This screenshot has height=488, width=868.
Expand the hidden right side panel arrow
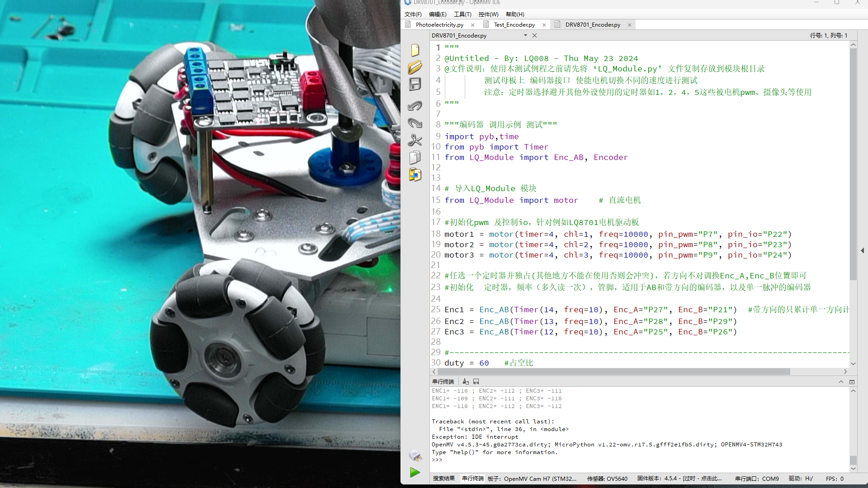point(863,250)
